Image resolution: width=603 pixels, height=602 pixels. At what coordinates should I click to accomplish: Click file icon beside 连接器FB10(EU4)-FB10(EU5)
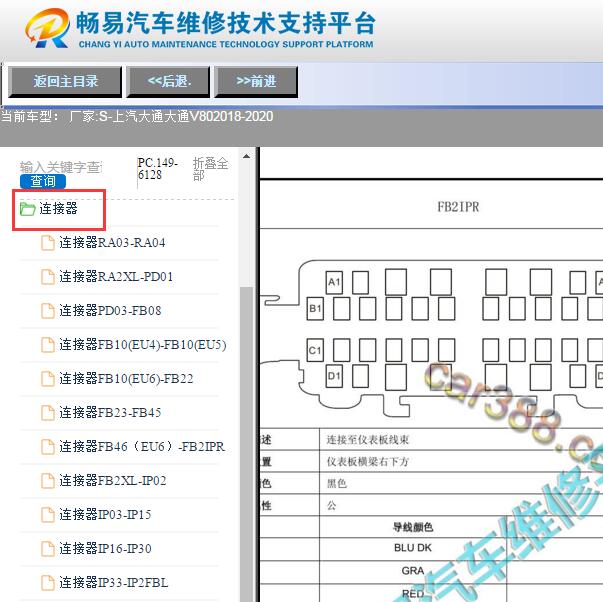(x=48, y=345)
